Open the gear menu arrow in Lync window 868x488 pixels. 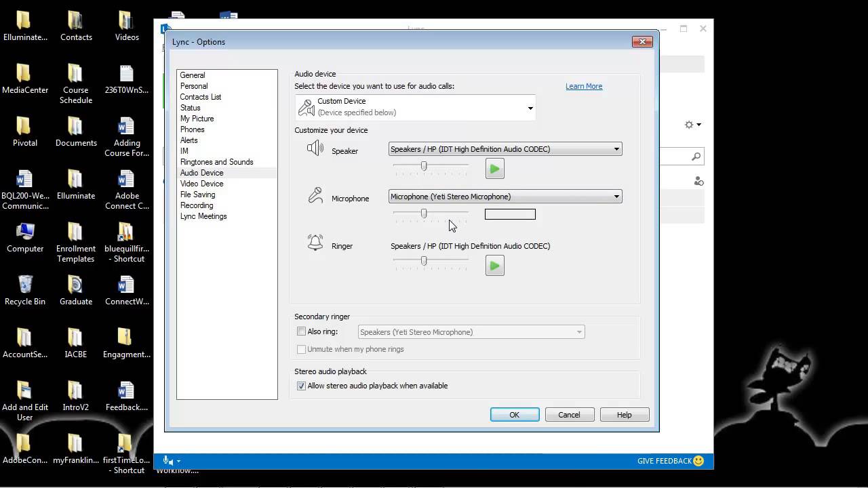pyautogui.click(x=699, y=125)
